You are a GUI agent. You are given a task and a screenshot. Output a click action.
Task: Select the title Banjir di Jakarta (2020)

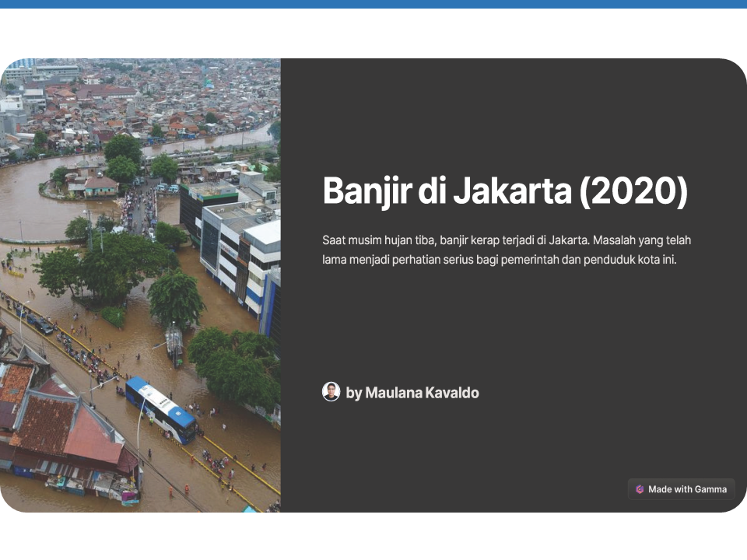(x=504, y=191)
